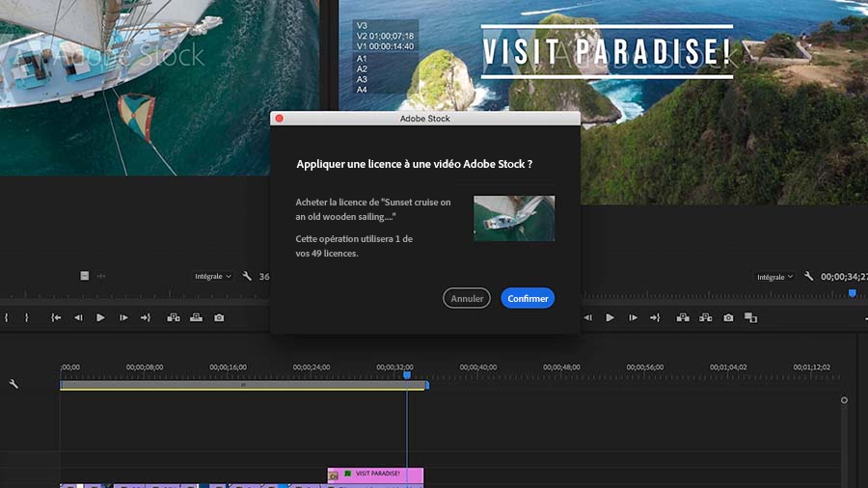Step forward one frame in Source monitor
Screen dimensions: 868x488
click(x=123, y=317)
